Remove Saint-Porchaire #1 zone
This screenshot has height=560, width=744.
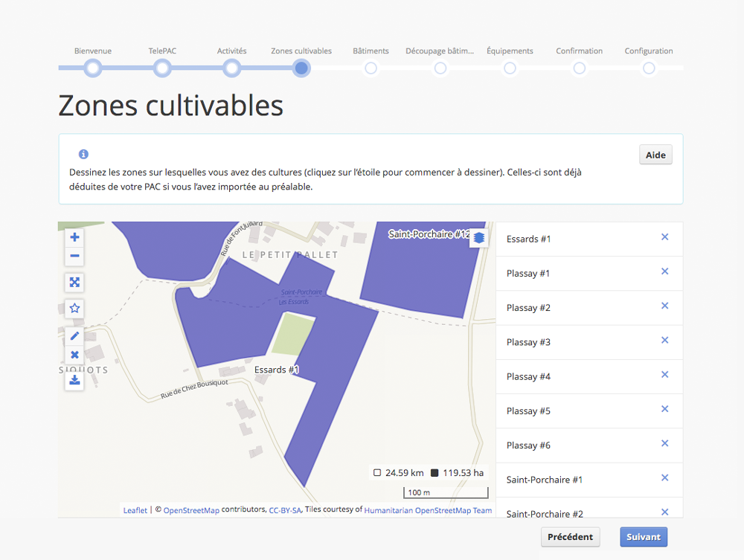click(x=664, y=477)
